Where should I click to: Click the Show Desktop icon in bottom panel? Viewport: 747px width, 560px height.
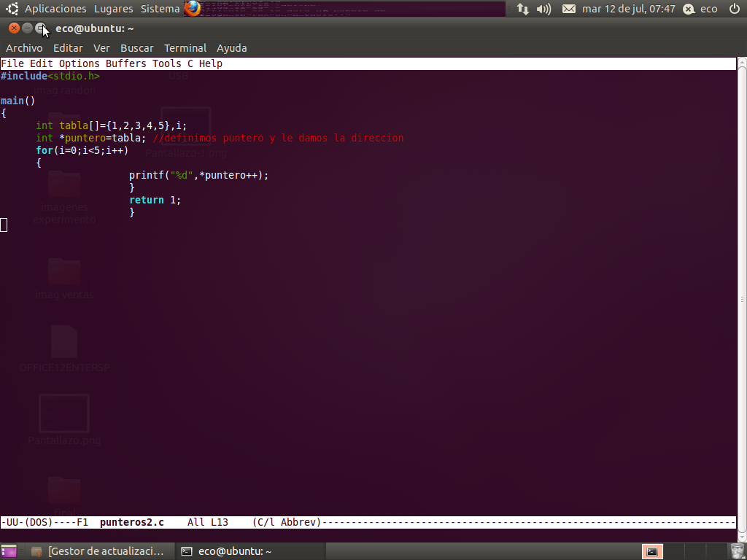(8, 551)
